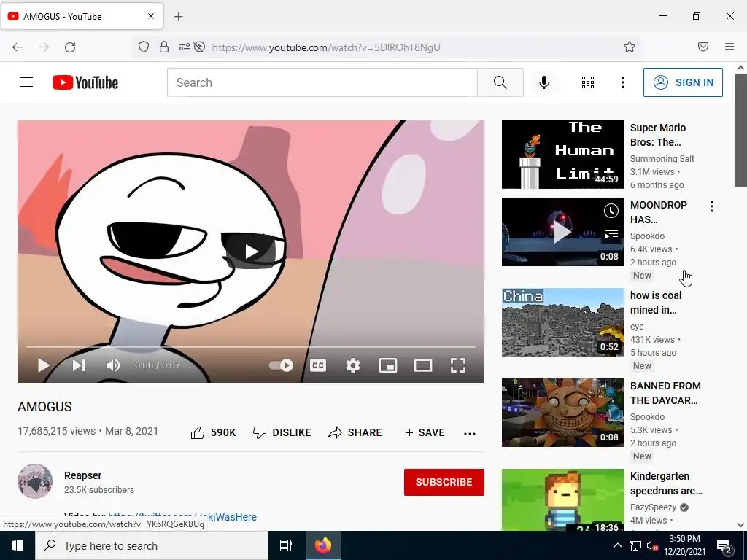Enter full screen mode

tap(458, 365)
